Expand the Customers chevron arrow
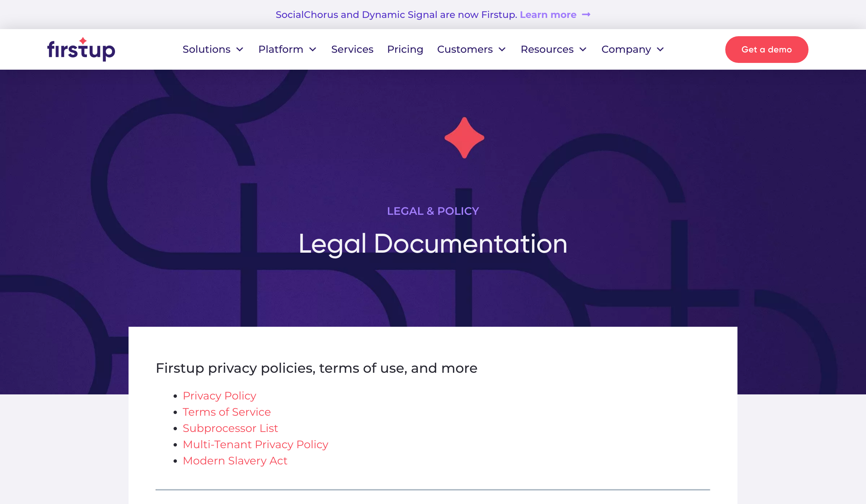This screenshot has height=504, width=866. tap(502, 49)
